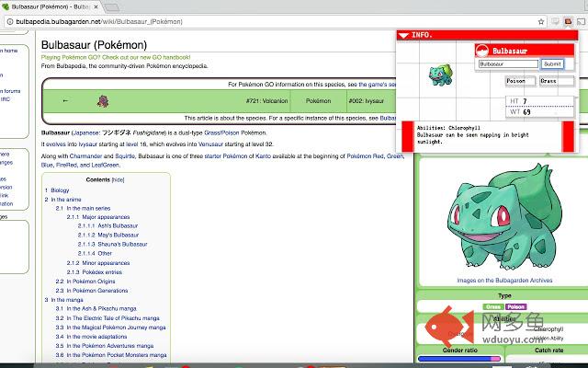588x368 pixels.
Task: Click the HT 7 height row
Action: [x=539, y=101]
